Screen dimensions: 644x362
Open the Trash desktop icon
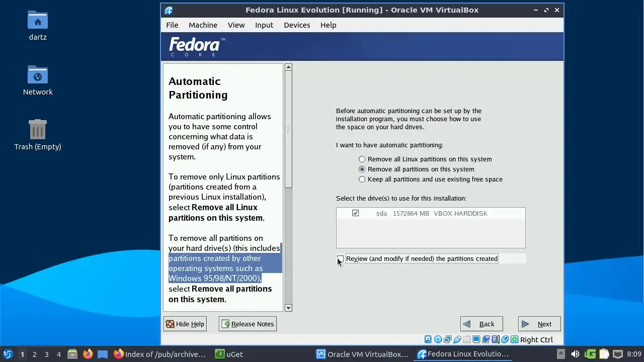(38, 135)
